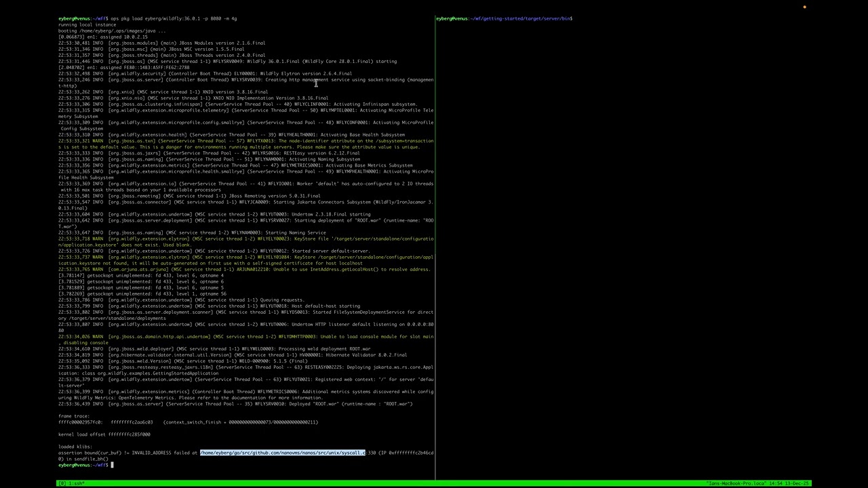Click the 'Unable to load console module' warning line
868x488 pixels.
[x=245, y=339]
